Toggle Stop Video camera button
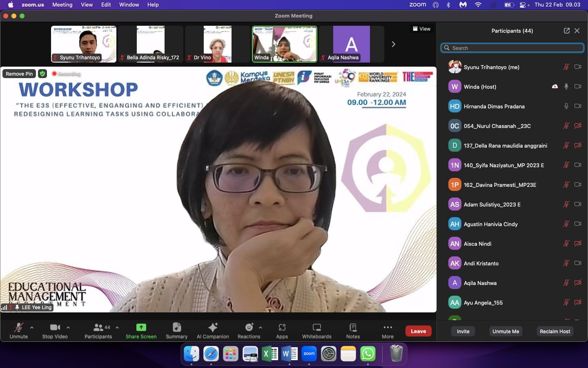Image resolution: width=588 pixels, height=368 pixels. (x=55, y=330)
